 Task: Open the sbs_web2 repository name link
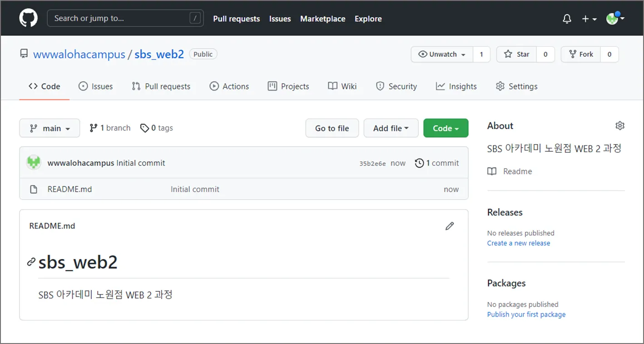point(159,55)
